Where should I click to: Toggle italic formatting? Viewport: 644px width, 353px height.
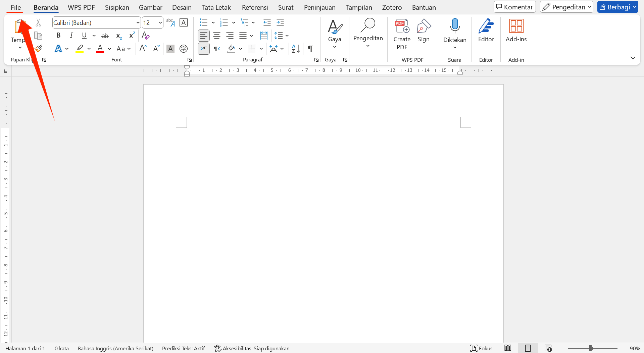(71, 35)
